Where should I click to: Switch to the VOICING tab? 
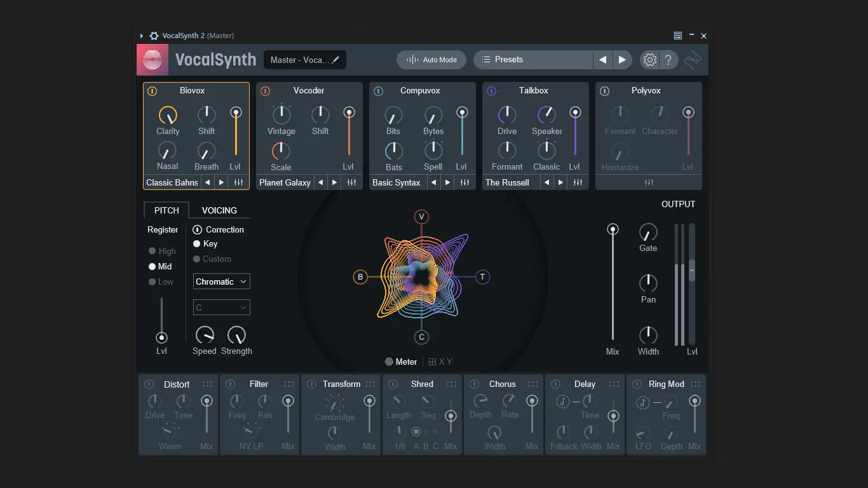[x=219, y=210]
